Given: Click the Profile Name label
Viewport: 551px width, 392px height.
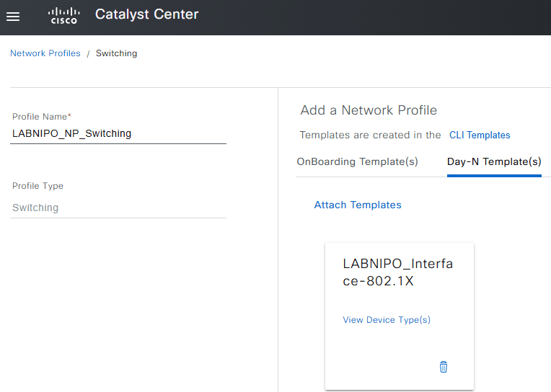Looking at the screenshot, I should pos(42,117).
